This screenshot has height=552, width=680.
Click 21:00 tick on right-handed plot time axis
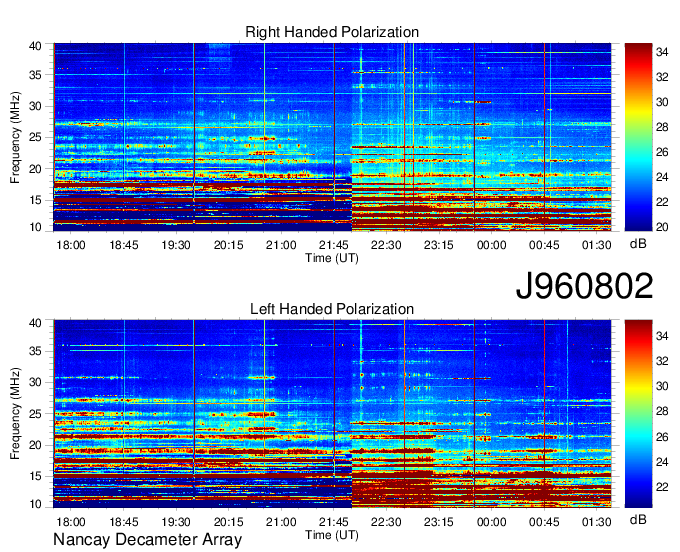[x=281, y=245]
